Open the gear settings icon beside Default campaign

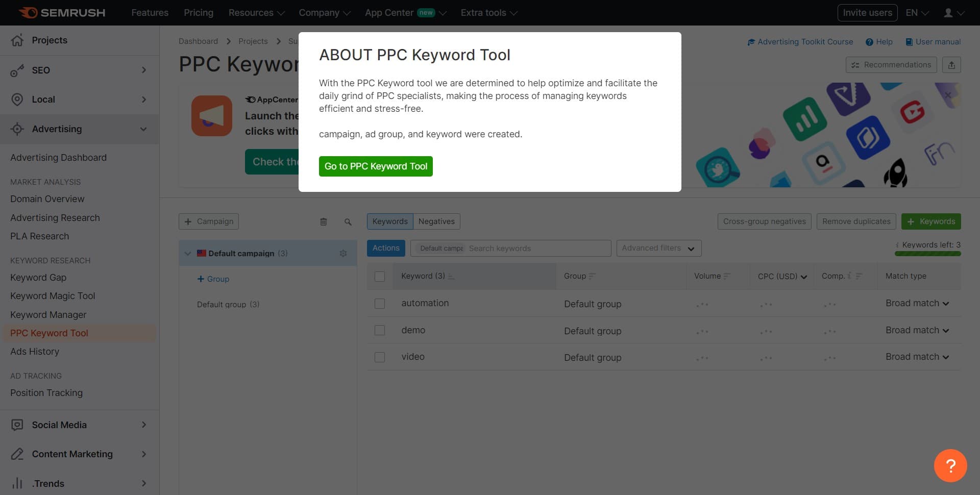click(x=343, y=253)
